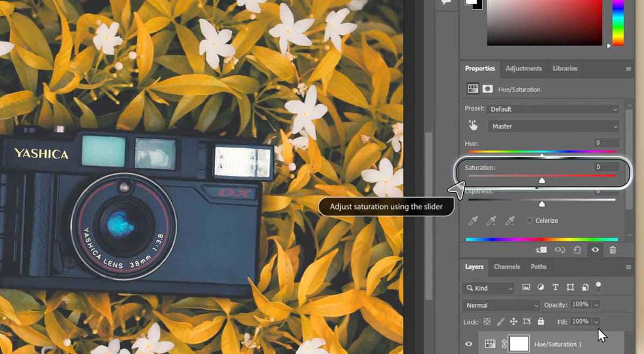Select the first eyedropper tool
The height and width of the screenshot is (354, 644).
[473, 220]
